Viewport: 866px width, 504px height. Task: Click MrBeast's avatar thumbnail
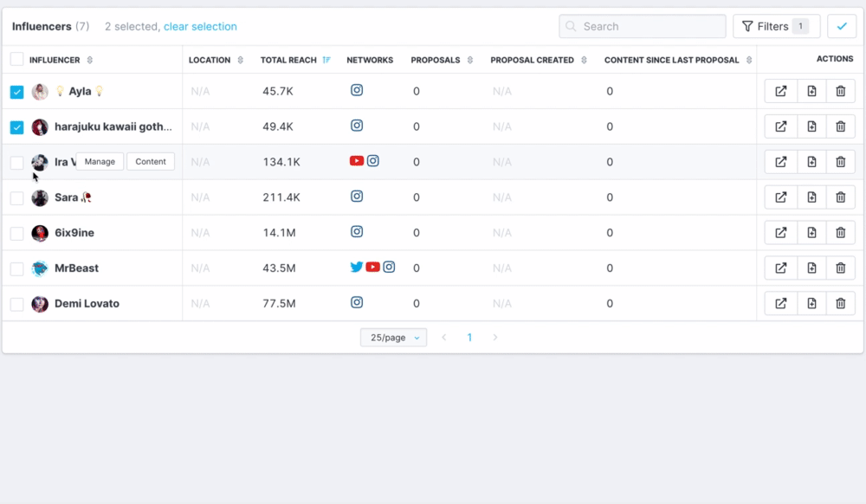(40, 268)
